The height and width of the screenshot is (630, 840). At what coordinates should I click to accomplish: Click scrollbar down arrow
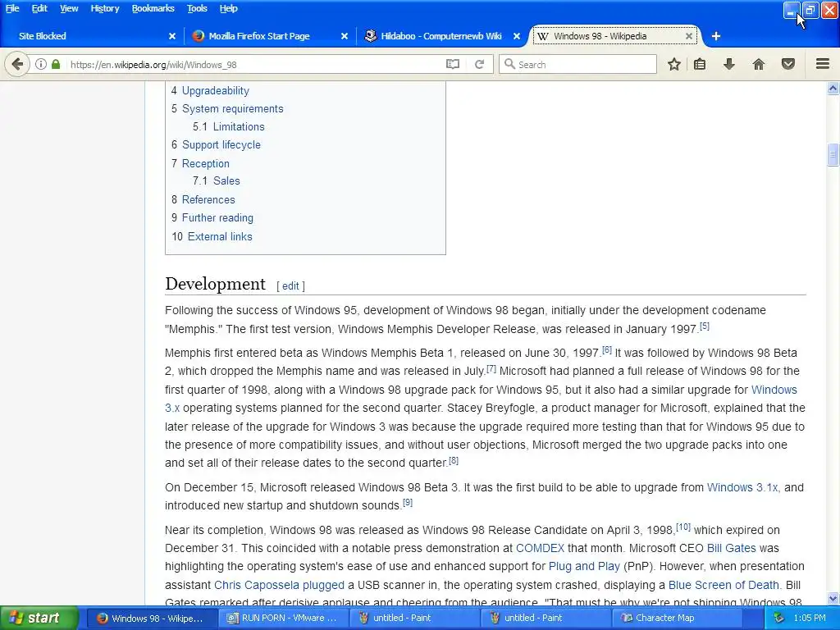click(x=833, y=598)
